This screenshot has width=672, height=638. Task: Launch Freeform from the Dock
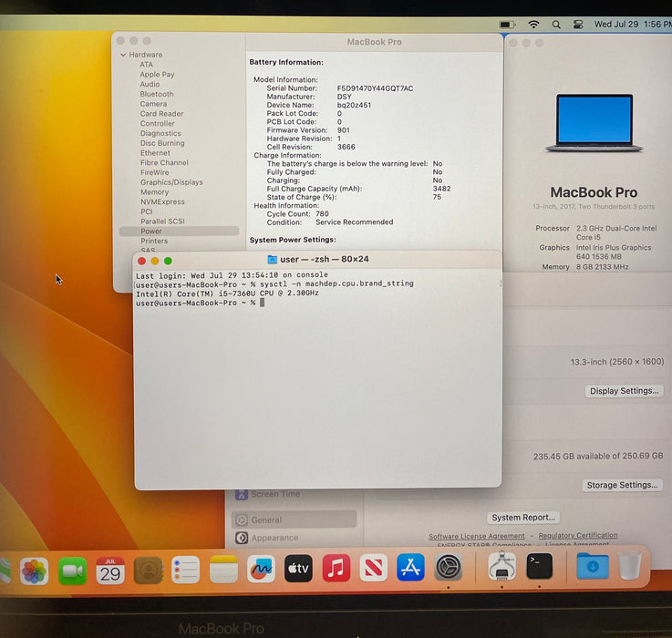[261, 569]
